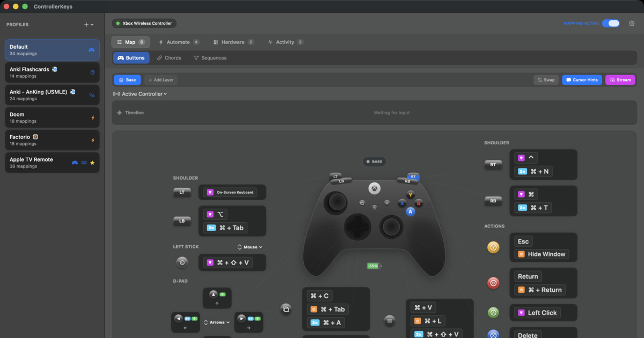Select the Buttons sub-tab
644x338 pixels.
131,58
